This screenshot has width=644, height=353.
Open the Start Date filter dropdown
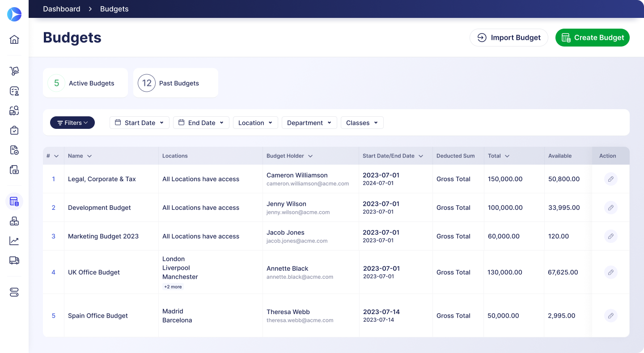click(139, 123)
